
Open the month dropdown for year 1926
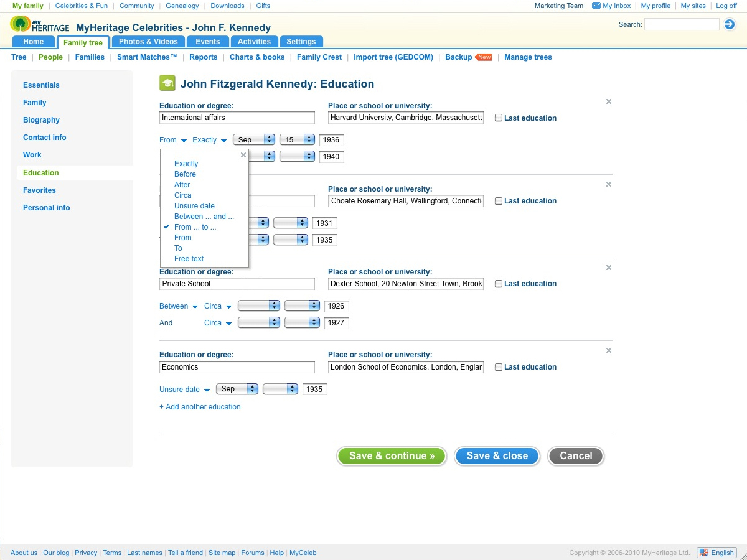pyautogui.click(x=259, y=306)
